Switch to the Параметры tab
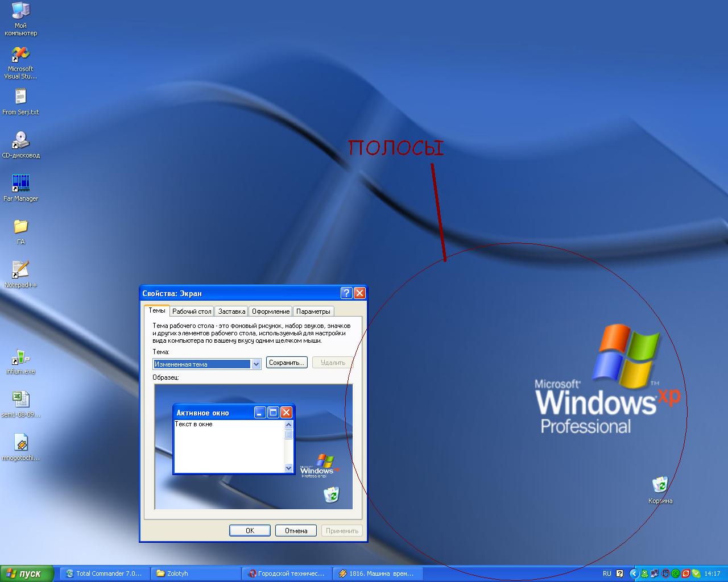This screenshot has height=582, width=728. point(313,311)
